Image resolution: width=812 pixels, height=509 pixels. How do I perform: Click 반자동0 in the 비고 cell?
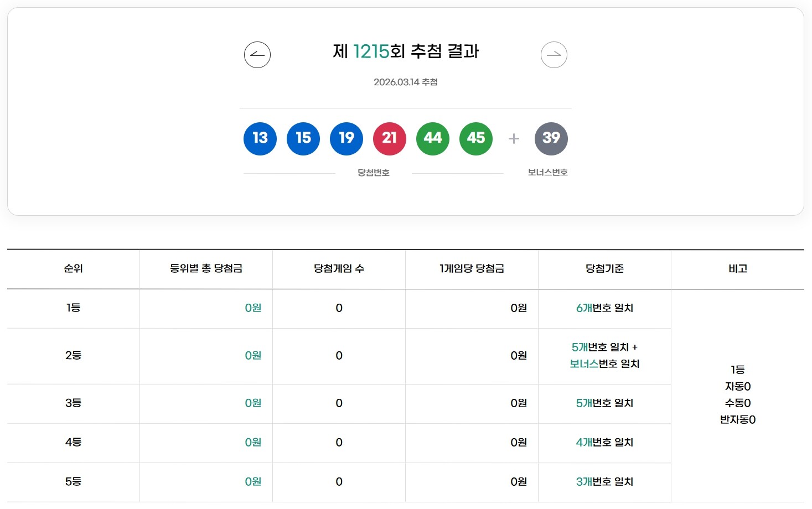(738, 419)
